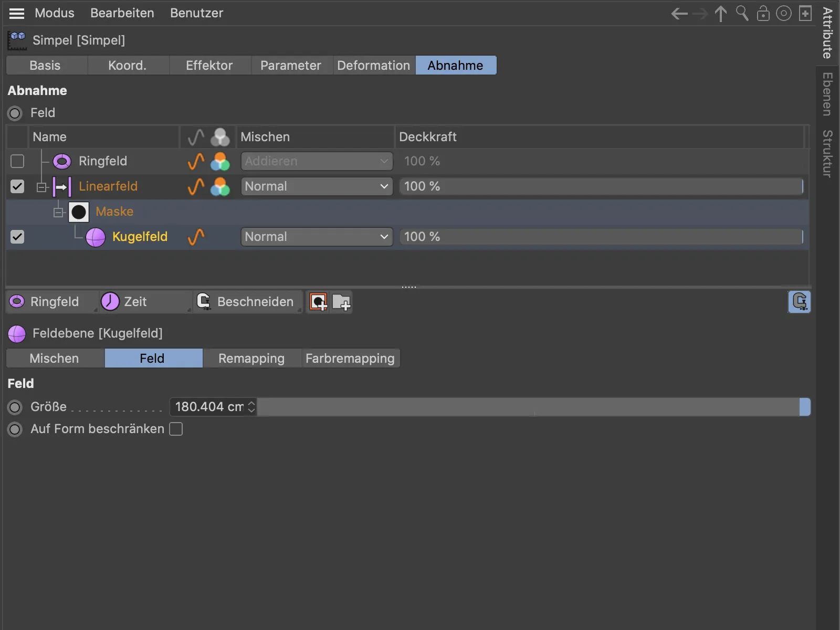The width and height of the screenshot is (840, 630).
Task: Add a Beschneiden clamp layer
Action: [247, 301]
